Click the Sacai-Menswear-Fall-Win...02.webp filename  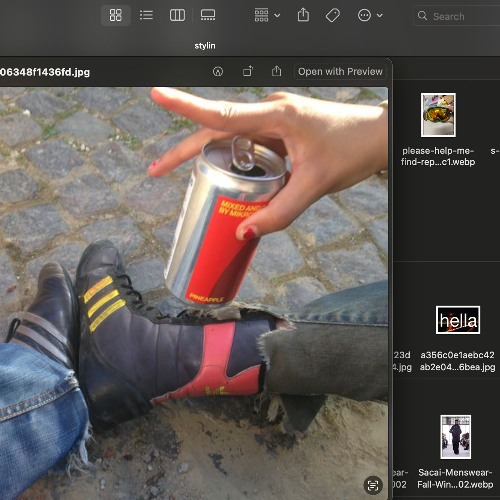(x=455, y=478)
